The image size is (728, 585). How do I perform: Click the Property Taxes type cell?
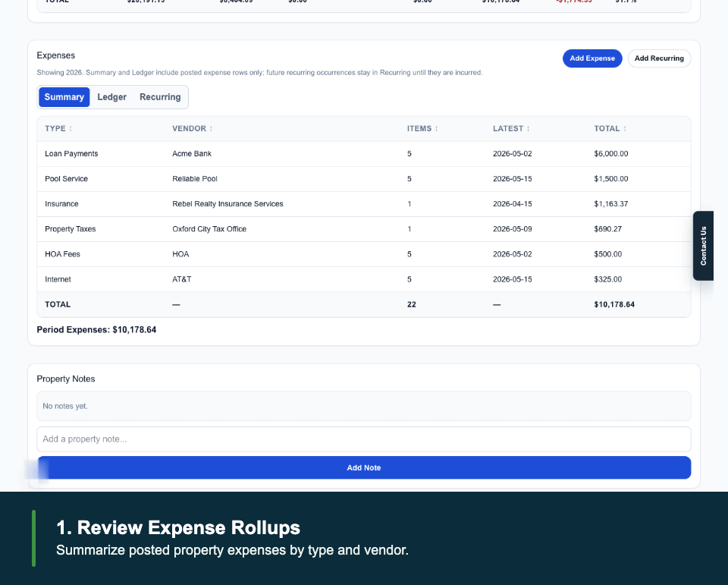(x=70, y=229)
